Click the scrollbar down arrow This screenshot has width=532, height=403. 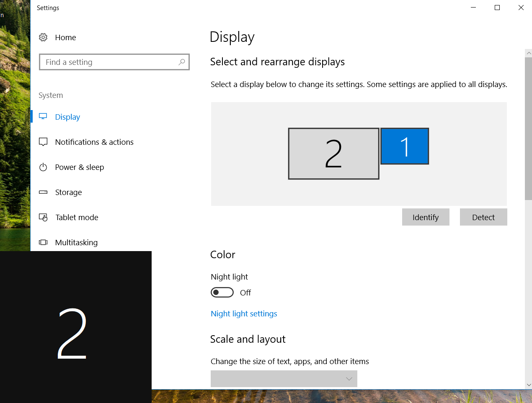[x=529, y=385]
